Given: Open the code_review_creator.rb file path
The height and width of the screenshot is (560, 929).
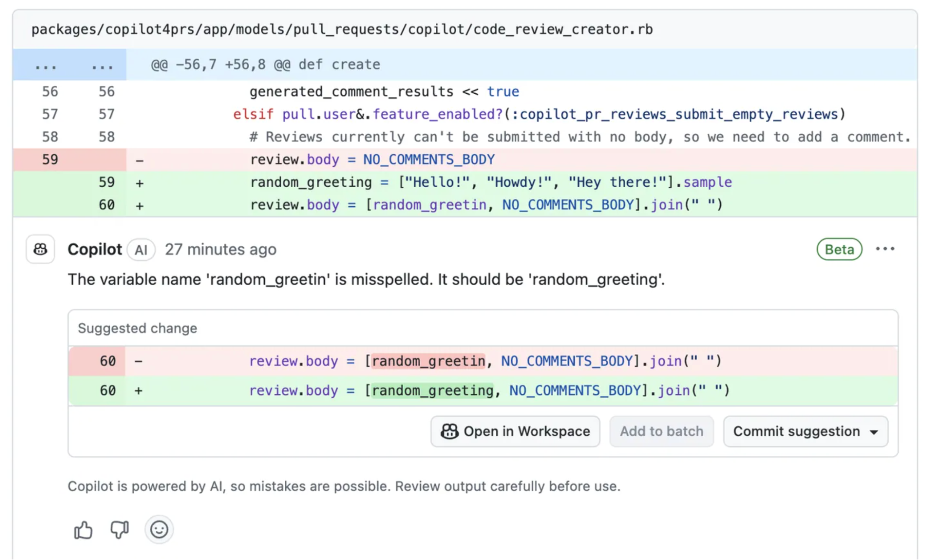Looking at the screenshot, I should [342, 29].
